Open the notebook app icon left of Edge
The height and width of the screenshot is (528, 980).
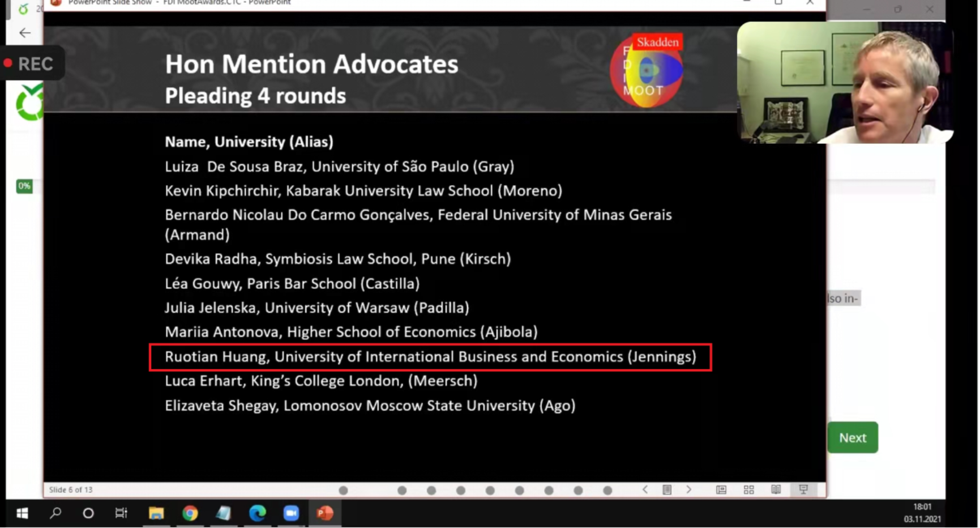coord(224,513)
